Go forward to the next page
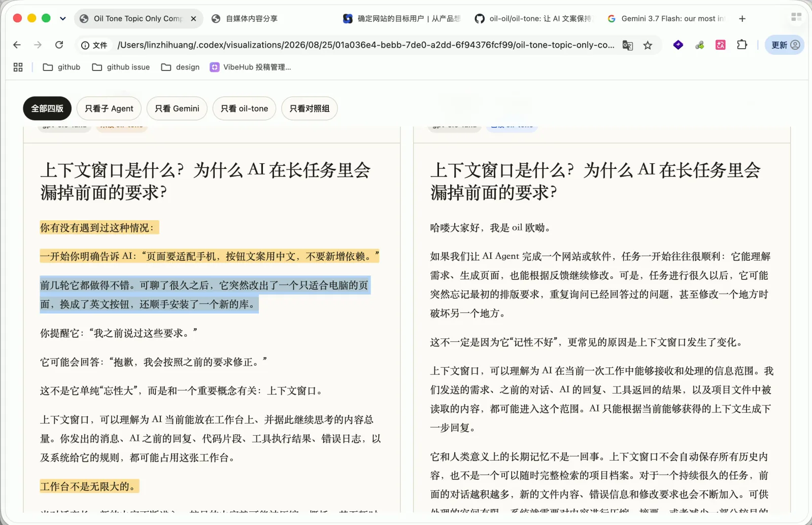The image size is (812, 525). 38,45
